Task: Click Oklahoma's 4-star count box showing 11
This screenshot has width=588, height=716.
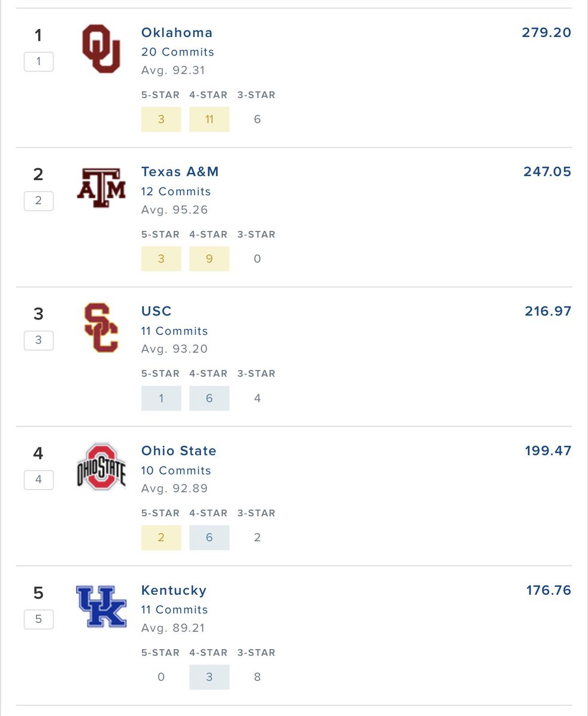Action: pyautogui.click(x=209, y=119)
